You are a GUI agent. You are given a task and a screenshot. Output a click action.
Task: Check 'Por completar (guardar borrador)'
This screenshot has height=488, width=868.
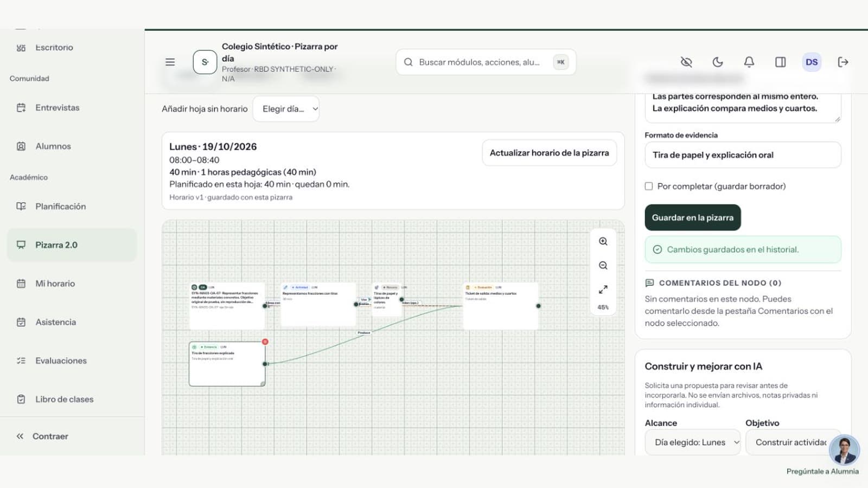649,186
